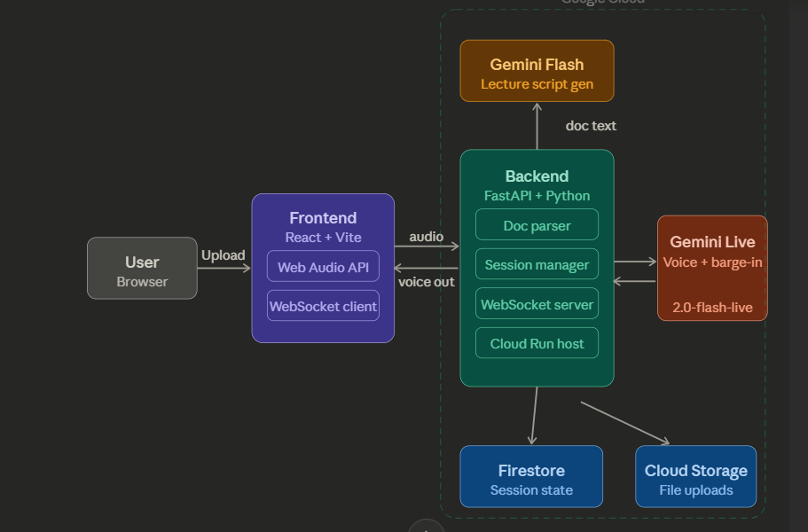This screenshot has height=532, width=808.
Task: Click the Cloud Run host component
Action: tap(537, 343)
